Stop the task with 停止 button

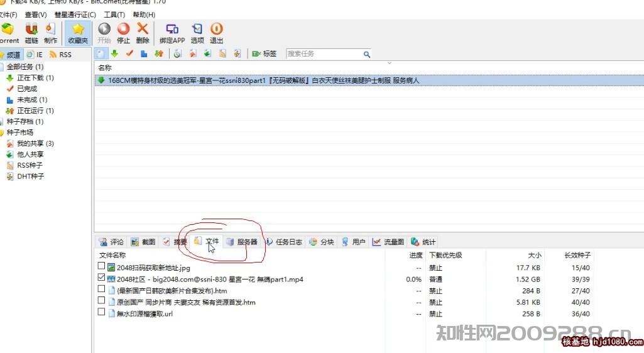123,33
